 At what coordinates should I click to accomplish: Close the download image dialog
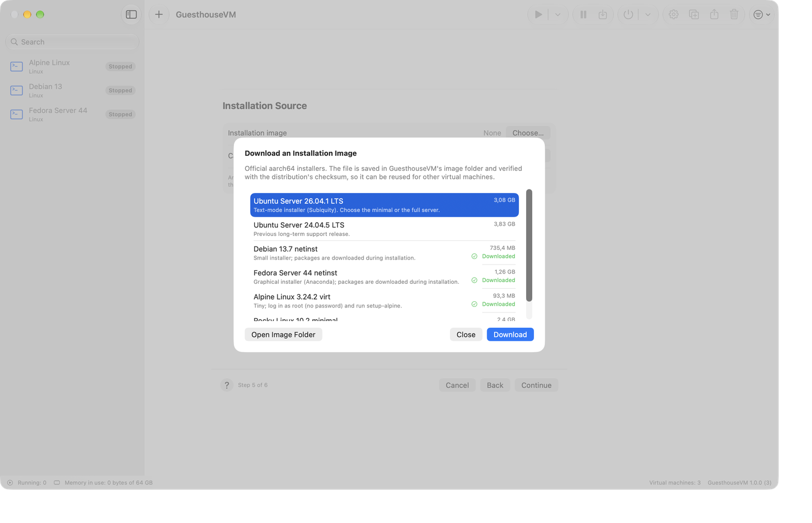click(x=466, y=335)
